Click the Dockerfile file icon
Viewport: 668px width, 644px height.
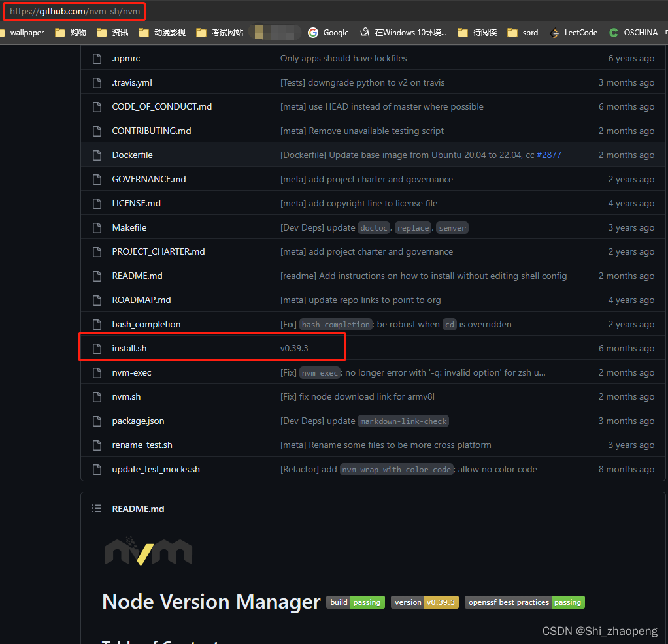tap(97, 155)
